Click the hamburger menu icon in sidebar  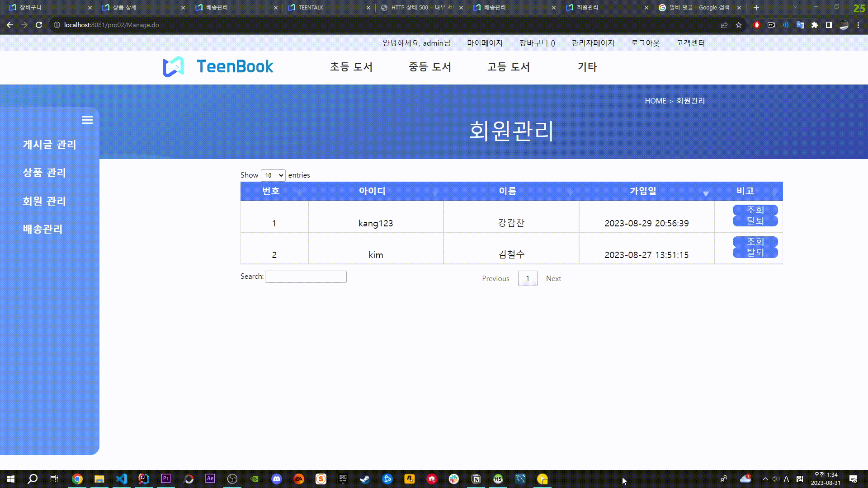(x=87, y=120)
